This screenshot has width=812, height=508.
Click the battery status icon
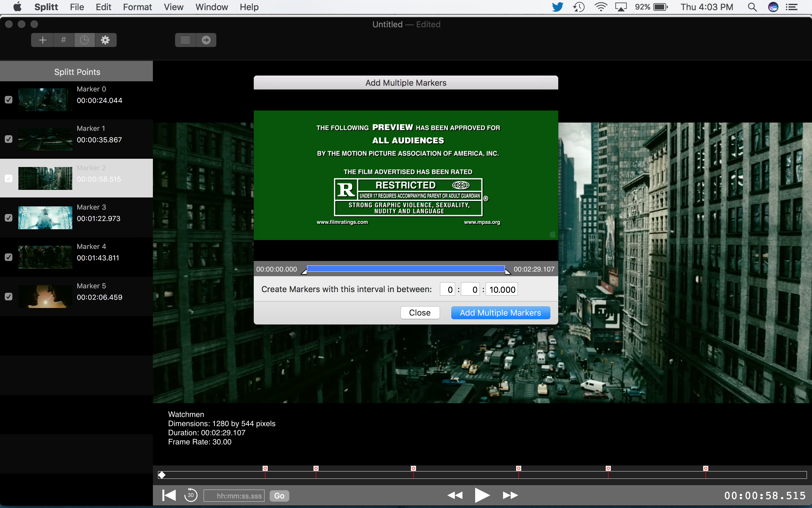(661, 7)
